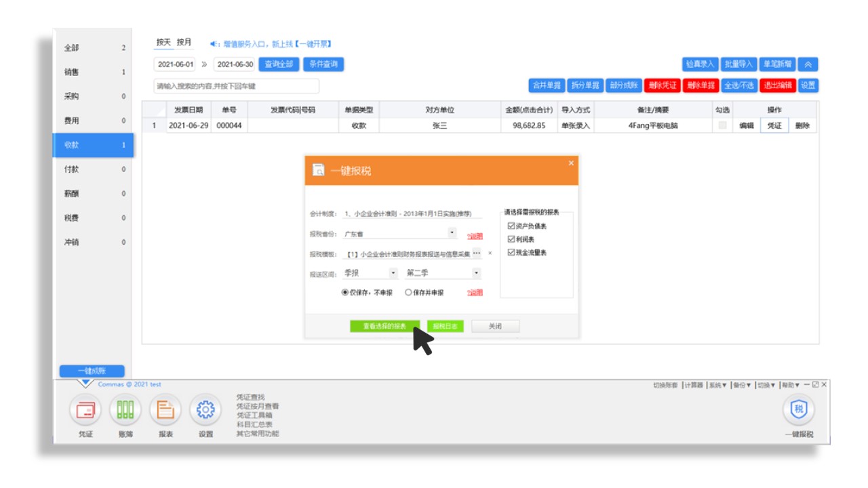Click the red 删除凭证 button
868x488 pixels.
pos(662,85)
